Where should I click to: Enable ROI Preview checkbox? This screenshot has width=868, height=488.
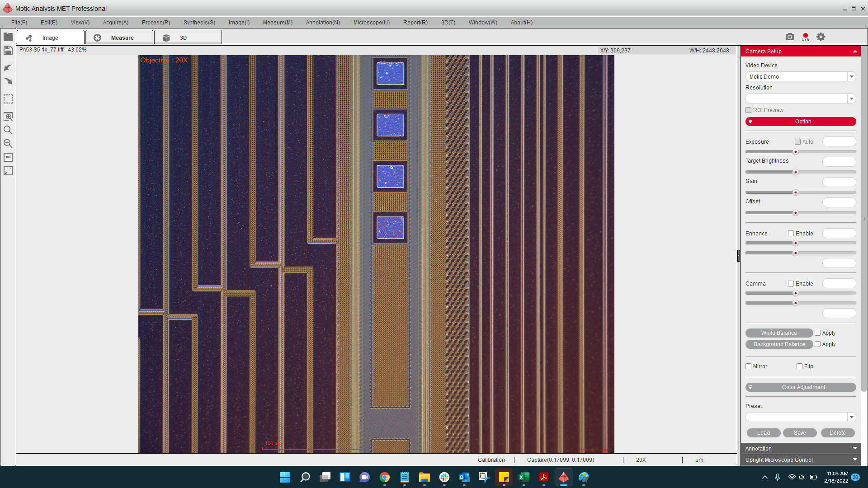(x=749, y=110)
